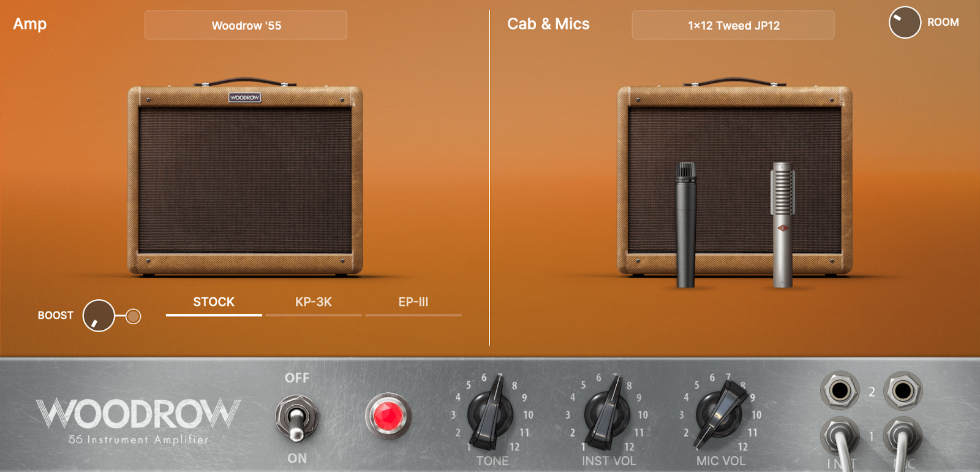Click the top-right mic input jack
Screen dimensions: 980x472
[x=903, y=390]
